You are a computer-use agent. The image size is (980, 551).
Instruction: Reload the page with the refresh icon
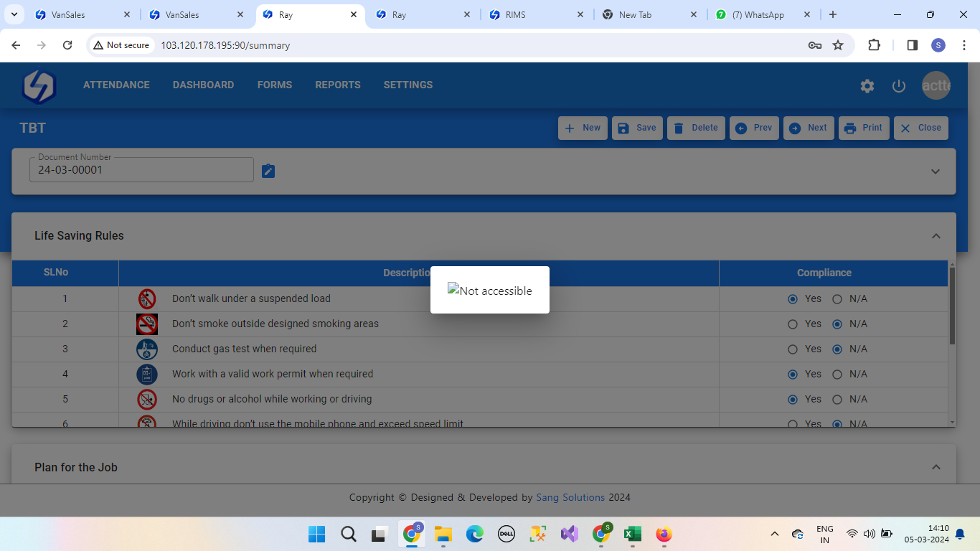tap(67, 45)
